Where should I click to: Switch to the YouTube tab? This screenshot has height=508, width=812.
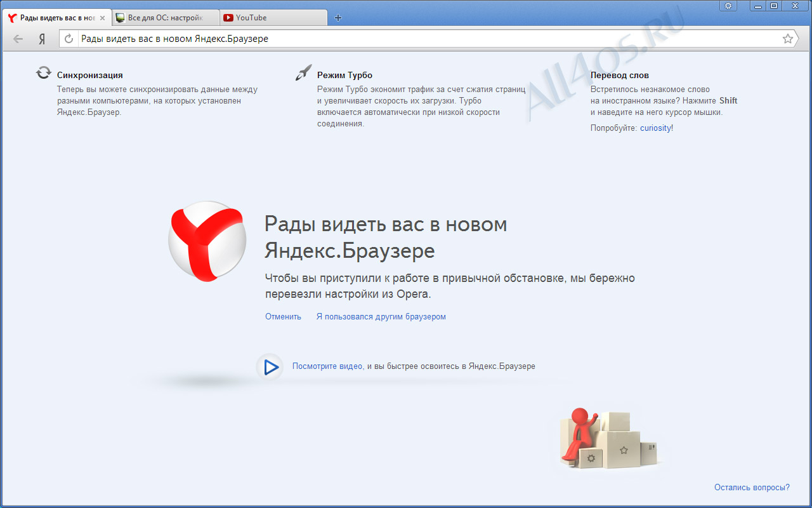(x=274, y=18)
